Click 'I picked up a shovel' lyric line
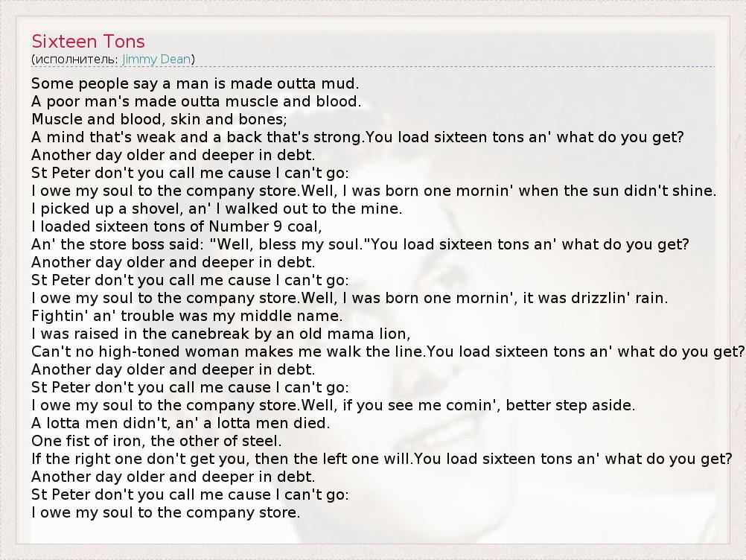Image resolution: width=746 pixels, height=560 pixels. pyautogui.click(x=217, y=209)
